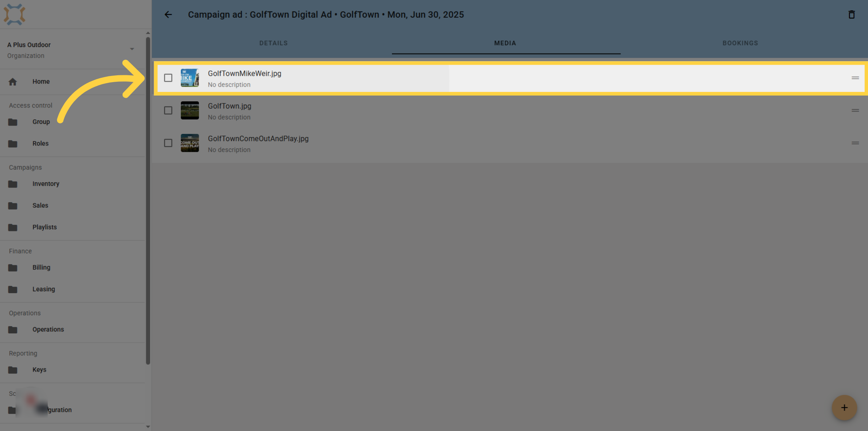
Task: Grab the reorder handle for GolfTown.jpg
Action: (x=855, y=110)
